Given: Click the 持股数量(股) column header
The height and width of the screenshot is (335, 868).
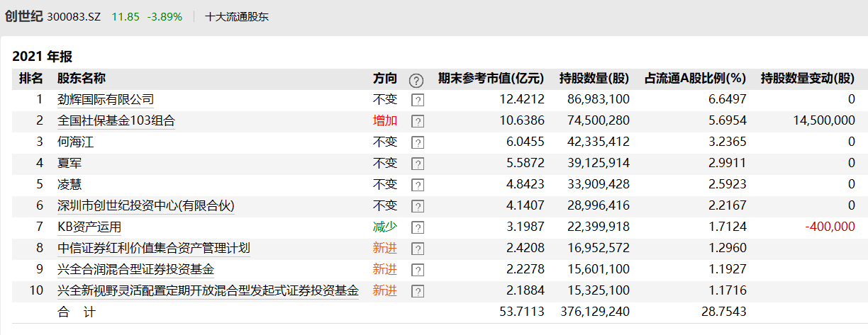Looking at the screenshot, I should click(594, 79).
